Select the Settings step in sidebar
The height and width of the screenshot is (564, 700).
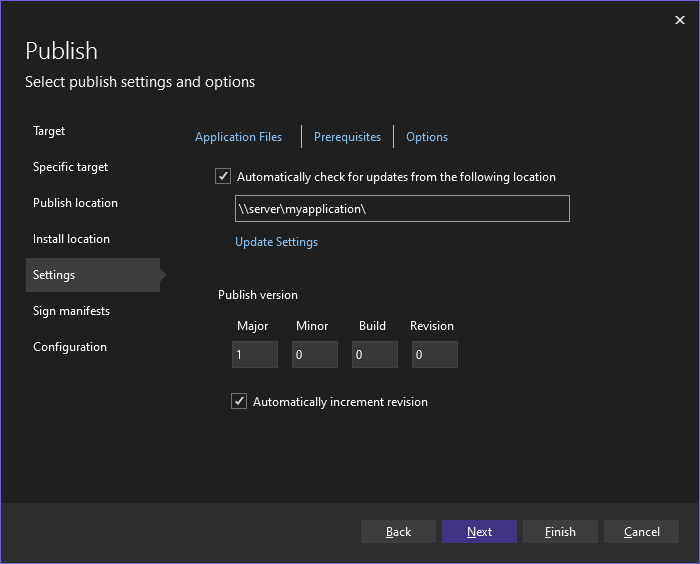54,275
